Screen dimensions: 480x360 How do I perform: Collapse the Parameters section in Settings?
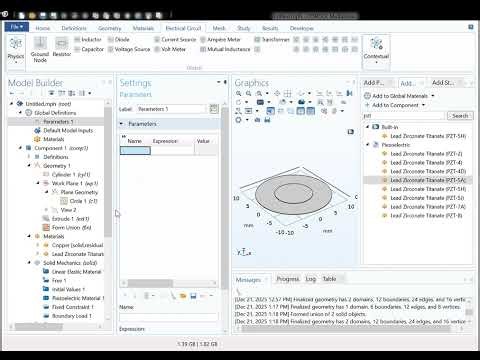[x=121, y=124]
